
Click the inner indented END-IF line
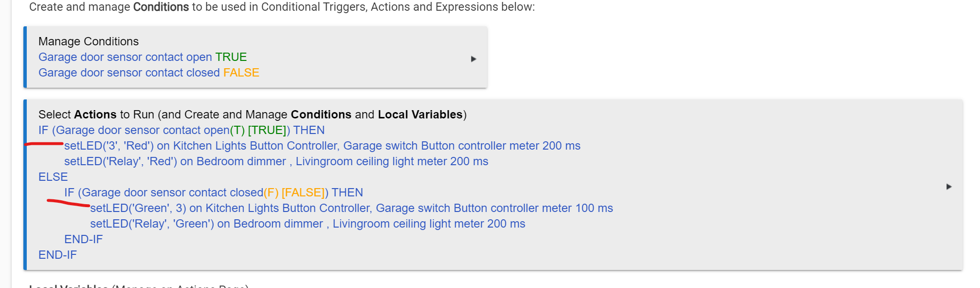pos(83,239)
